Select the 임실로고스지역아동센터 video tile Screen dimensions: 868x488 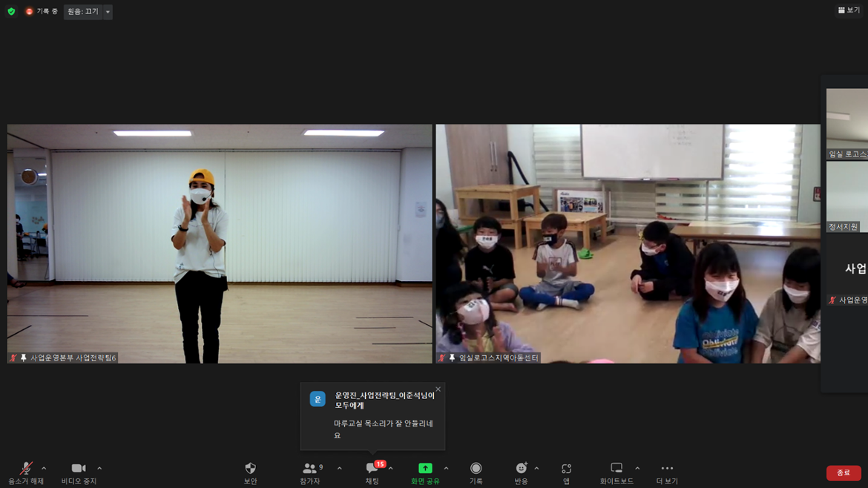(628, 243)
